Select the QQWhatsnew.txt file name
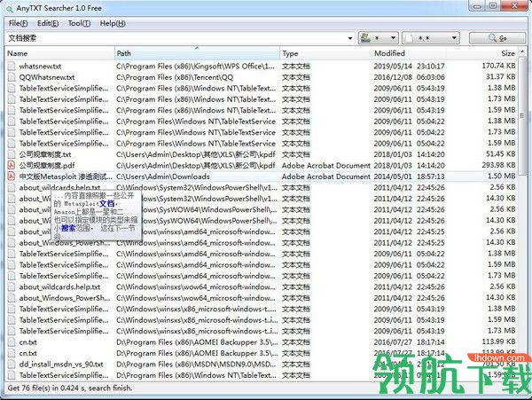The image size is (532, 400). click(47, 77)
